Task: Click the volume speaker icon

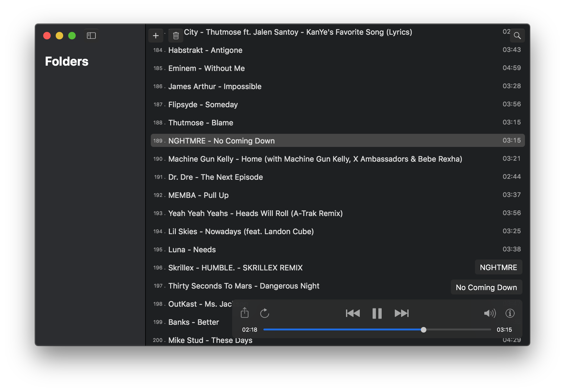Action: [490, 313]
